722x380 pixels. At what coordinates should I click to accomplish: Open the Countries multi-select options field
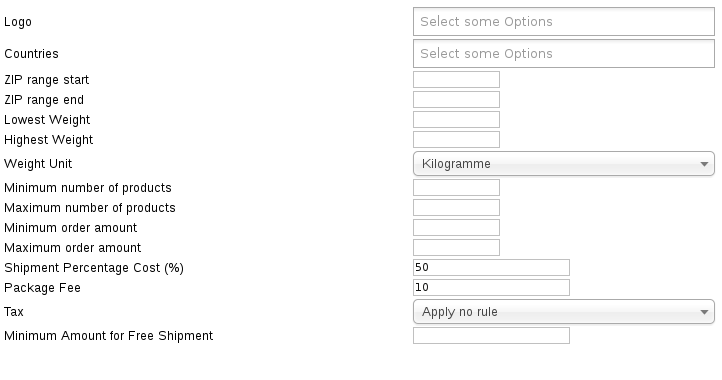pyautogui.click(x=564, y=53)
